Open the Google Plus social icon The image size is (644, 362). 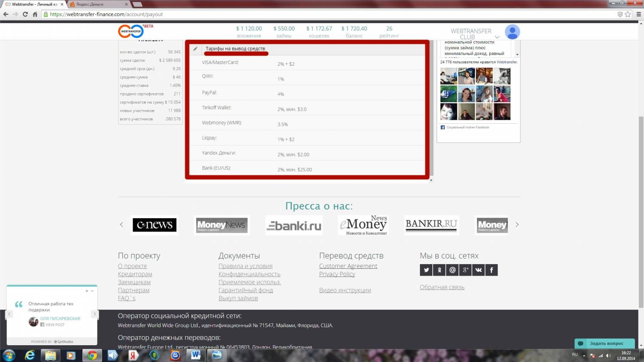pos(465,270)
